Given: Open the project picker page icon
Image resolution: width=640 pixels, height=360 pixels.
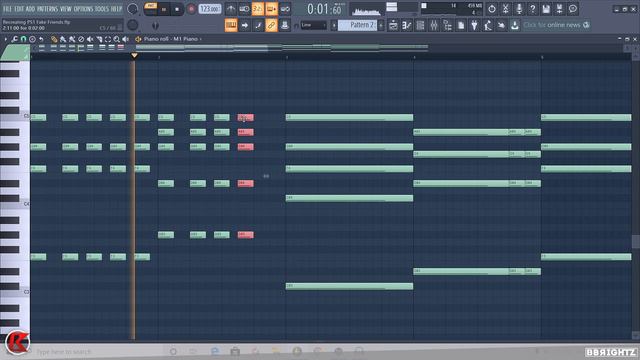Looking at the screenshot, I should [461, 25].
